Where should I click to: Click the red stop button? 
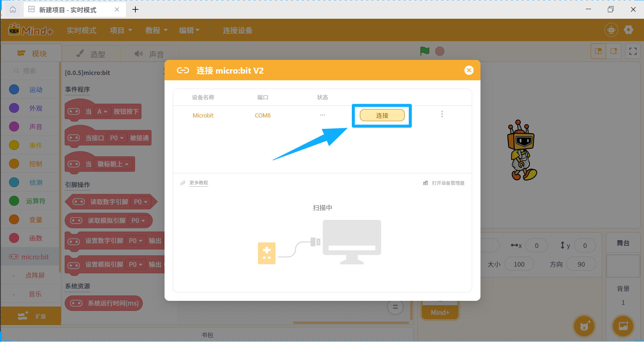(x=440, y=51)
